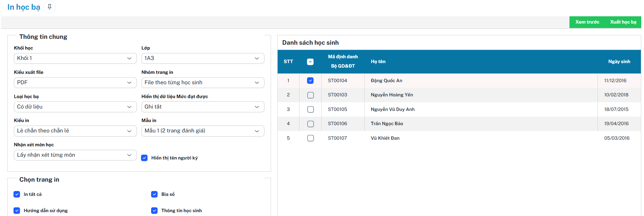Click the name Nguyễn Hoàng Yến

392,95
